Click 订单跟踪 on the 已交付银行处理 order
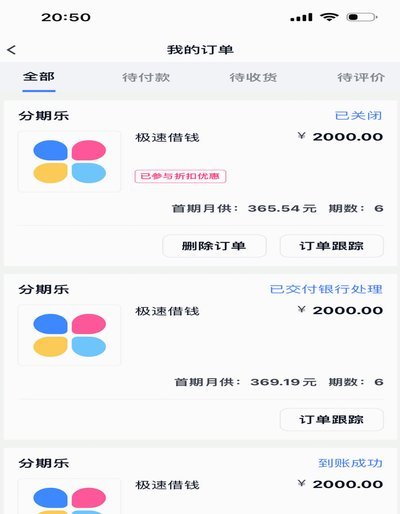This screenshot has width=400, height=514. pos(332,420)
